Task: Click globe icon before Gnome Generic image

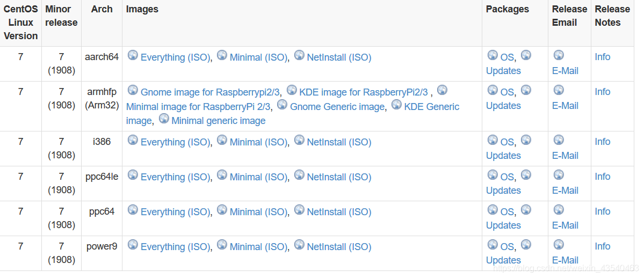Action: click(282, 105)
